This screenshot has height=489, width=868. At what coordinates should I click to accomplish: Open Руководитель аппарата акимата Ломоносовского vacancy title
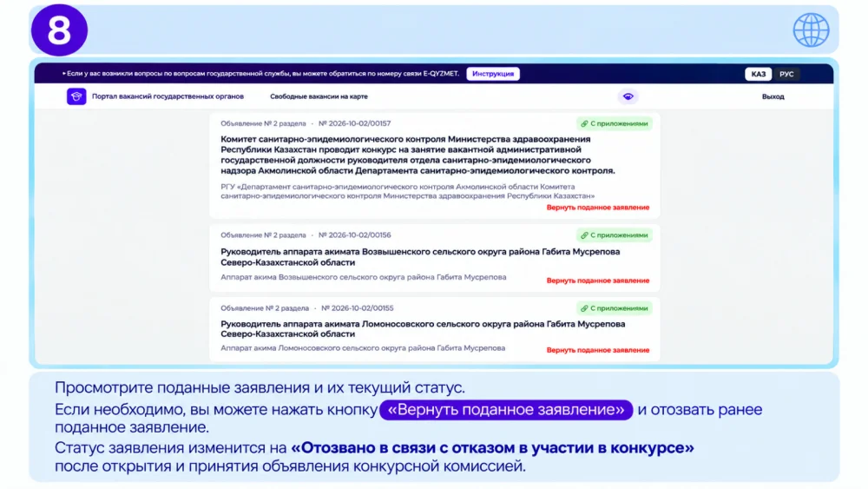click(x=423, y=329)
